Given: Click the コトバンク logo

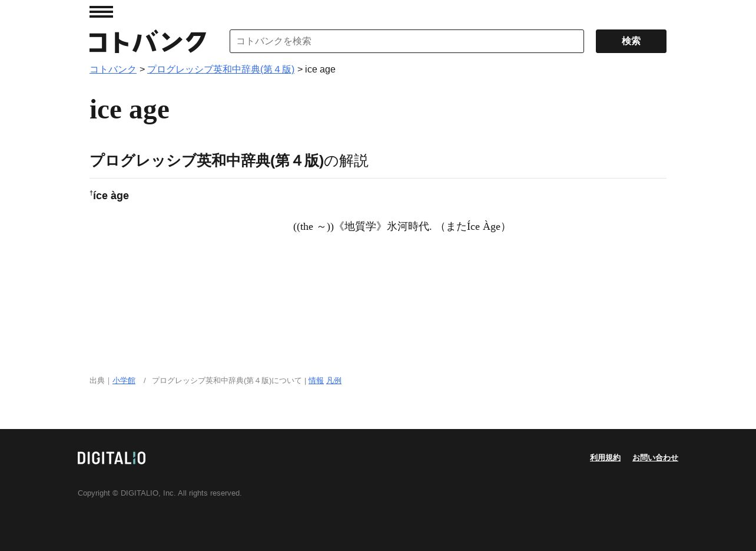Looking at the screenshot, I should 148,42.
